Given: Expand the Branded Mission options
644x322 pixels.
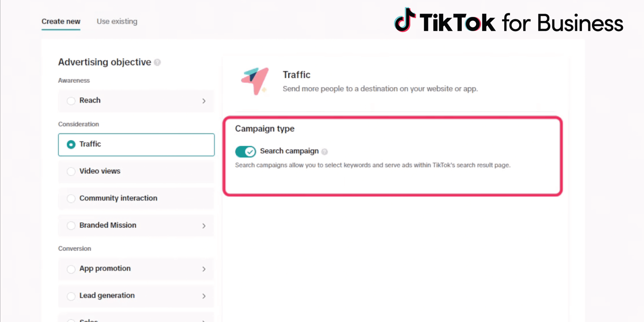Looking at the screenshot, I should tap(204, 226).
